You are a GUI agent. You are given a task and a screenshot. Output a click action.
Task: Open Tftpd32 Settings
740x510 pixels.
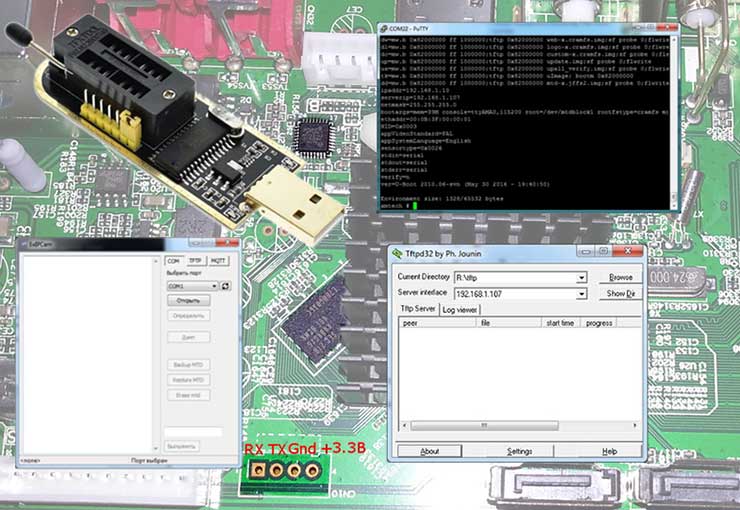(519, 451)
